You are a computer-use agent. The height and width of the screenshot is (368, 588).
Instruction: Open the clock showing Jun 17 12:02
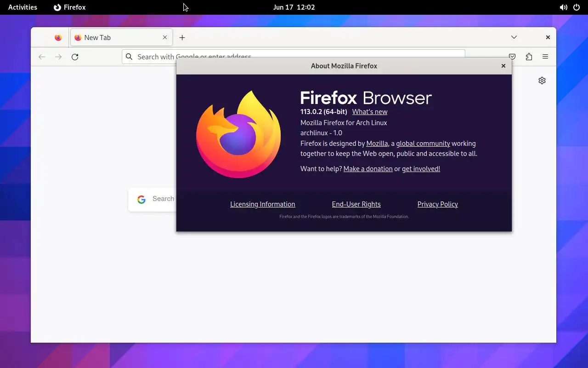tap(294, 7)
